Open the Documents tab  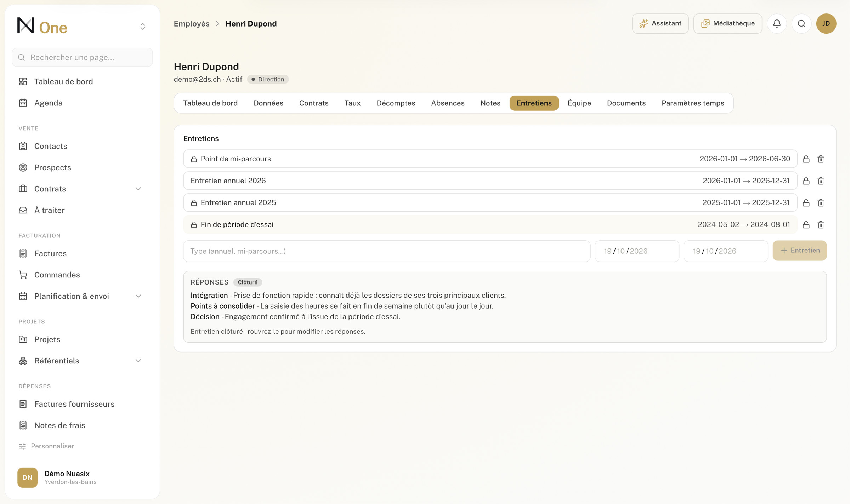point(626,103)
